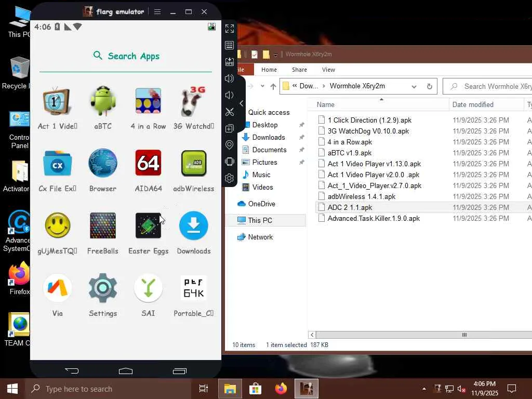
Task: Select Documents in navigation pane
Action: click(x=269, y=150)
